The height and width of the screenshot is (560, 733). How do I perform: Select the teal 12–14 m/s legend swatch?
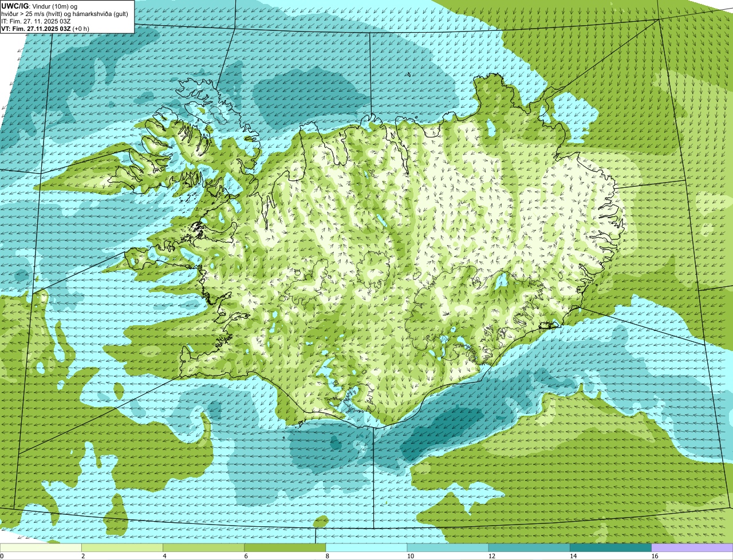pyautogui.click(x=529, y=547)
